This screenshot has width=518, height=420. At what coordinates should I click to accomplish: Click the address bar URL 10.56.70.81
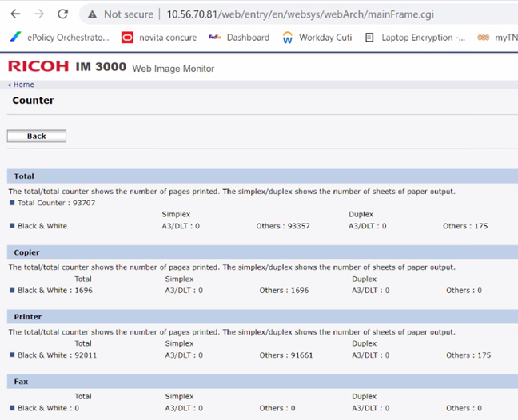(300, 14)
